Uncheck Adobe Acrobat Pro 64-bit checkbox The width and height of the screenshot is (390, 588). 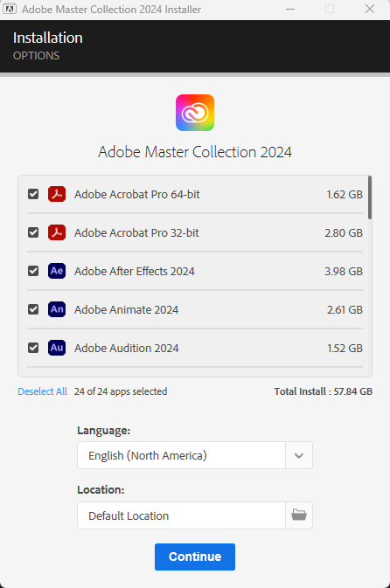pos(33,194)
